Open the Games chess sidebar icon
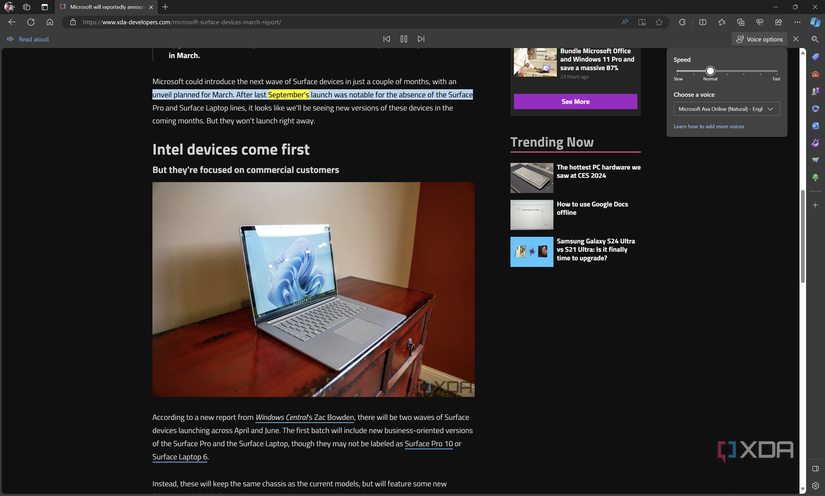Image resolution: width=825 pixels, height=496 pixels. click(x=815, y=91)
